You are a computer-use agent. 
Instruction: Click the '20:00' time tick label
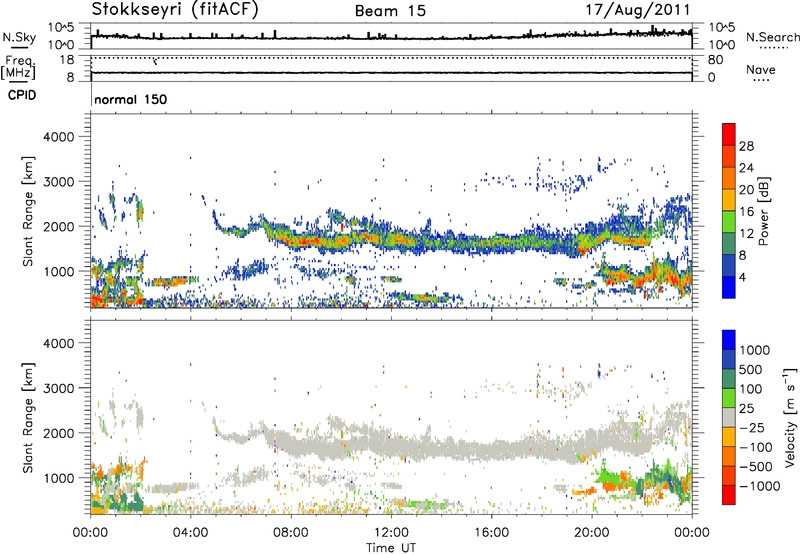pyautogui.click(x=591, y=533)
